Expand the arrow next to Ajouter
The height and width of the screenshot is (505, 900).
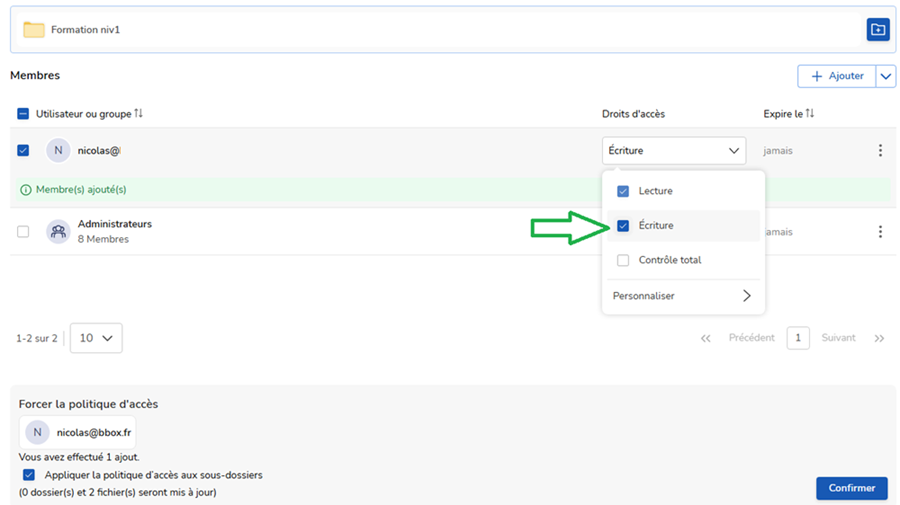pos(886,76)
